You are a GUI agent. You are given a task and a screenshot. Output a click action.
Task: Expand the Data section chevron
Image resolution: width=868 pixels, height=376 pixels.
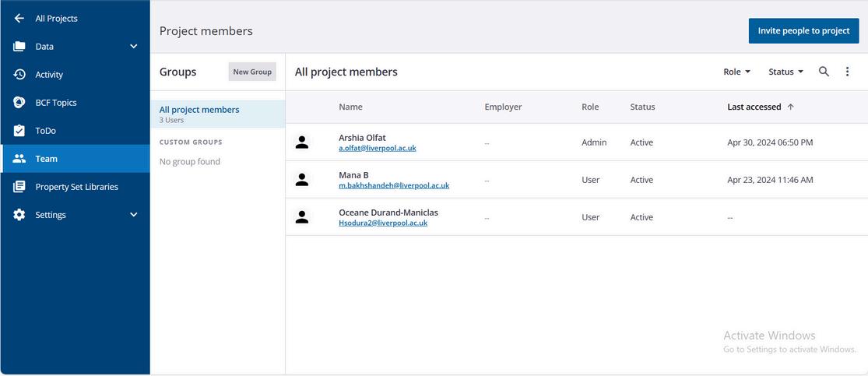coord(133,47)
